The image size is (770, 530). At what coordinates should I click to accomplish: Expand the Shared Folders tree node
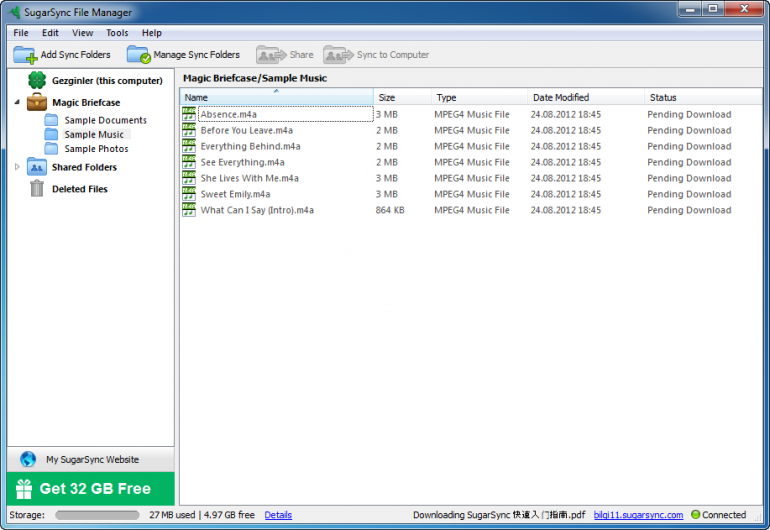(x=17, y=167)
